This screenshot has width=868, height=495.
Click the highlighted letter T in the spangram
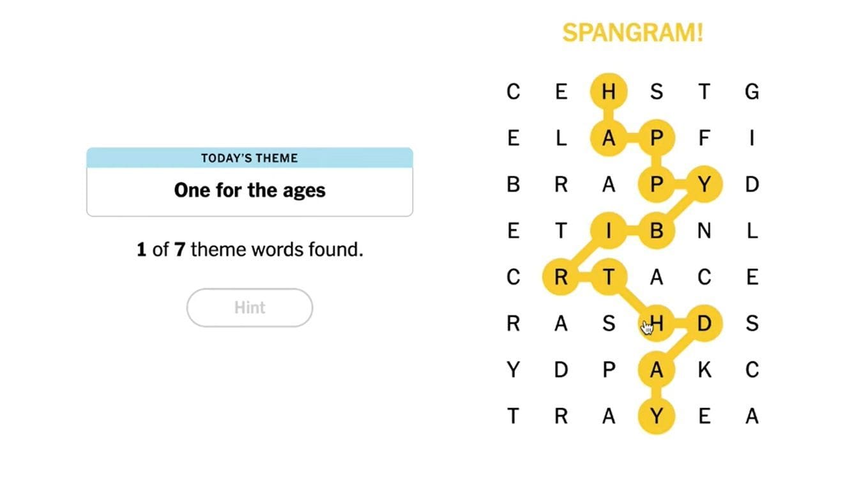[x=609, y=277]
